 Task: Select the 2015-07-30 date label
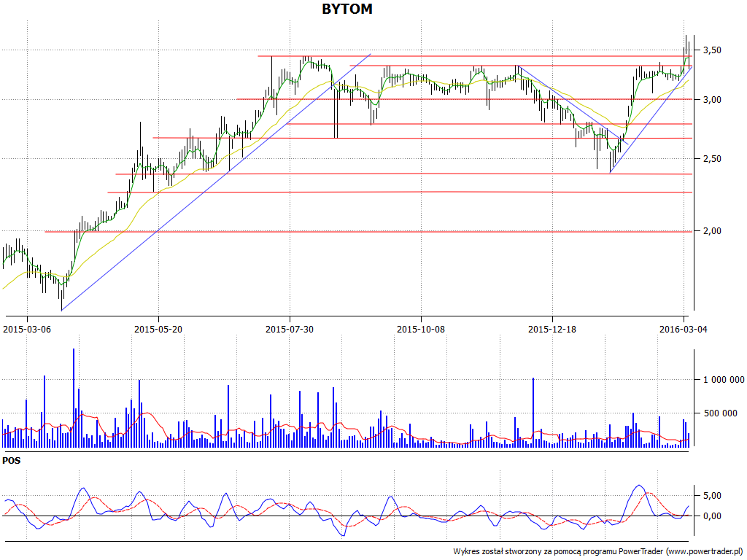pos(290,329)
